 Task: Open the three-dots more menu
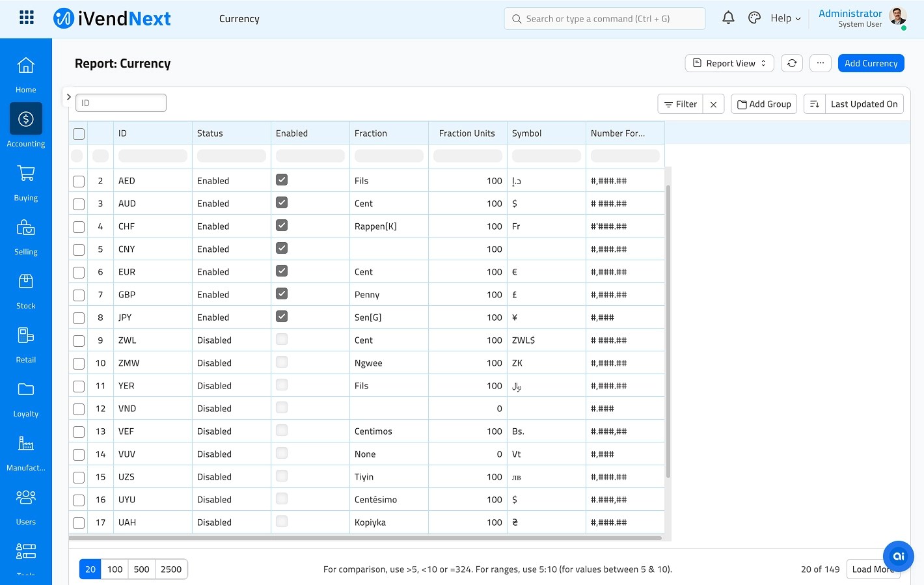point(821,63)
